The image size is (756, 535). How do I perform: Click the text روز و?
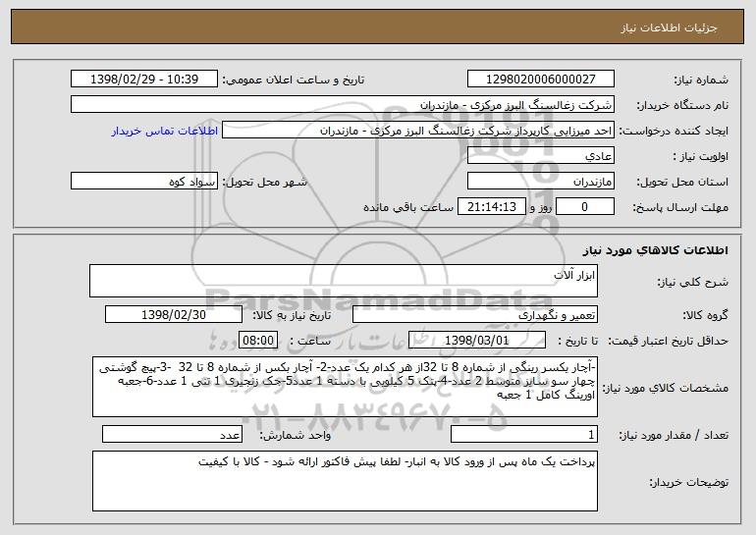click(x=540, y=208)
